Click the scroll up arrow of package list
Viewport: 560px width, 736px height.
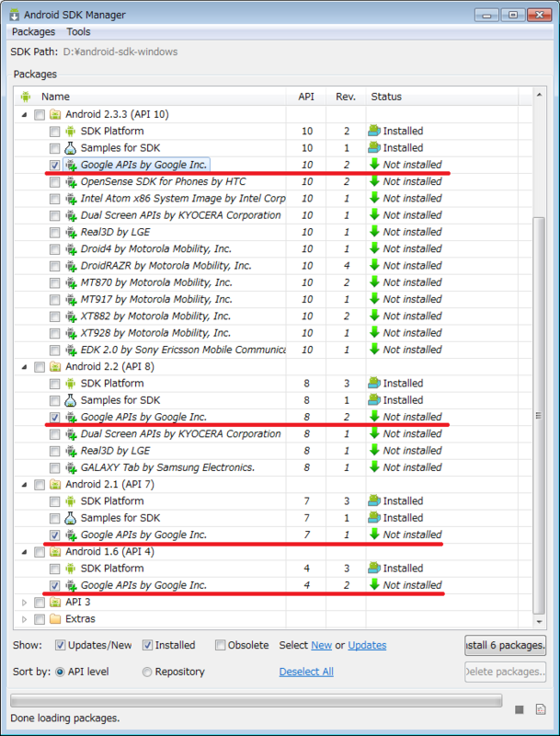click(540, 95)
